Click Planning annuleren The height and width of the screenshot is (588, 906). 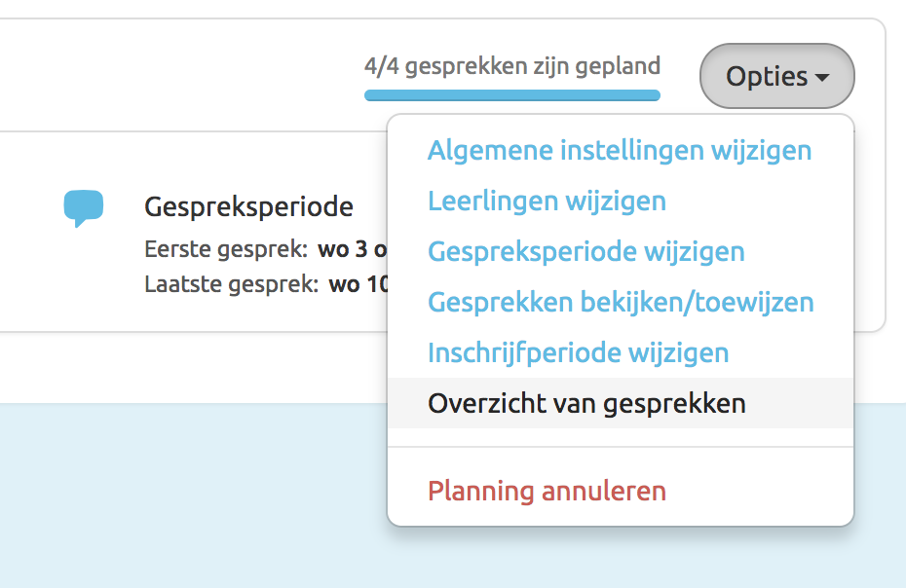point(546,491)
